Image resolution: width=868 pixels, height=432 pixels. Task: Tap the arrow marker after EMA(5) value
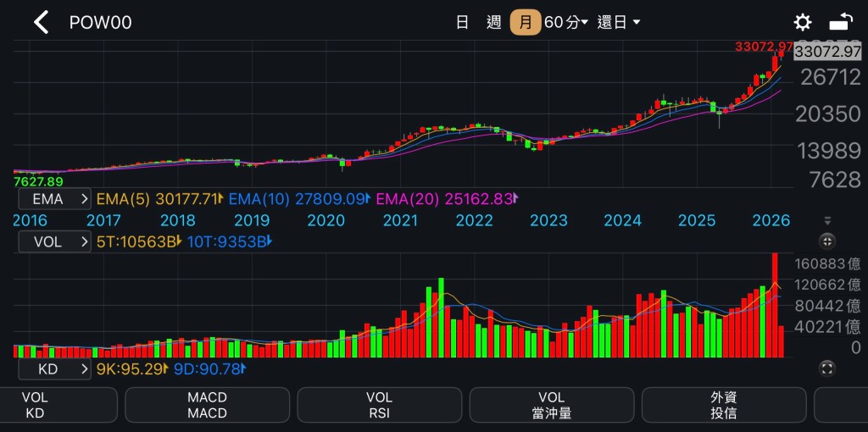(221, 199)
